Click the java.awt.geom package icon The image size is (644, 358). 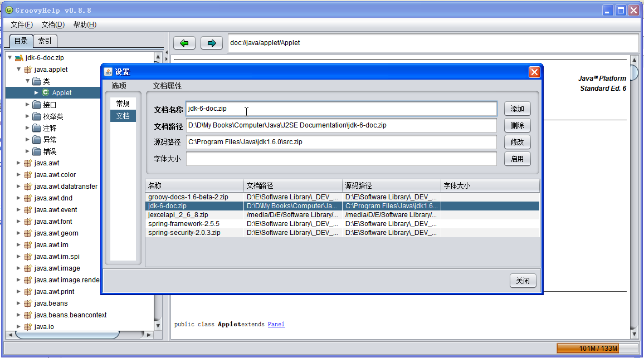coord(28,233)
